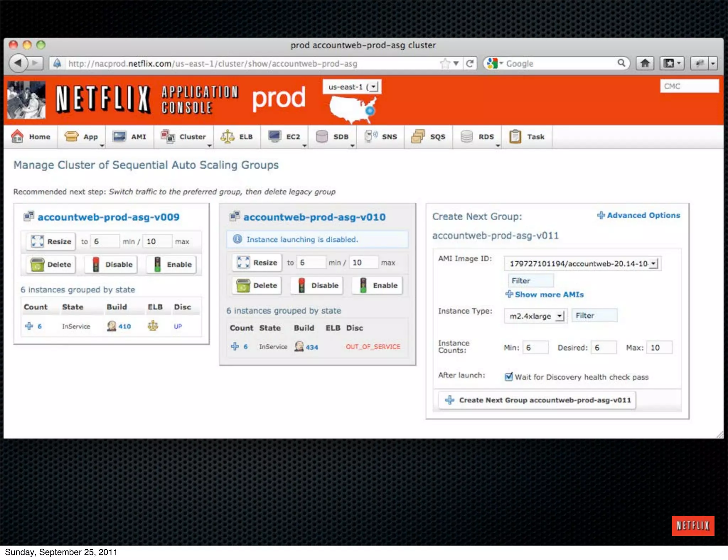Click Create Next Group accountweb-prod-asg-v011 button

tap(537, 400)
